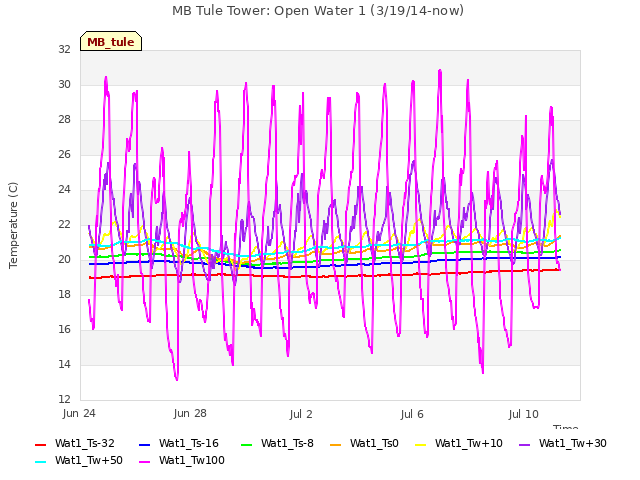Click the Jun 28 x-axis tick label
This screenshot has width=640, height=480.
point(190,414)
